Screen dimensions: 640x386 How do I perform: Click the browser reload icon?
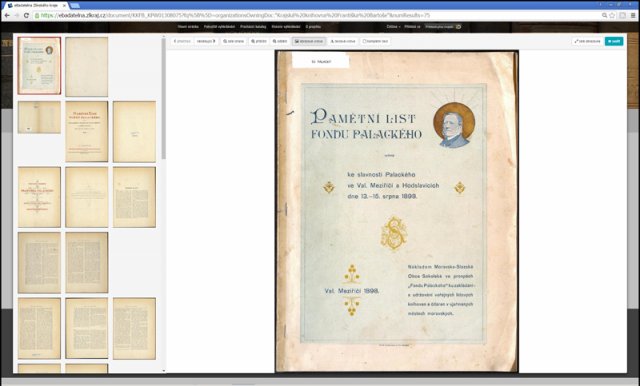click(x=27, y=16)
